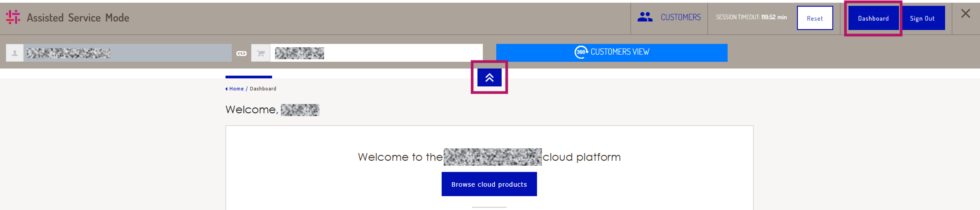The height and width of the screenshot is (210, 980).
Task: Click the Reset button
Action: pyautogui.click(x=815, y=18)
